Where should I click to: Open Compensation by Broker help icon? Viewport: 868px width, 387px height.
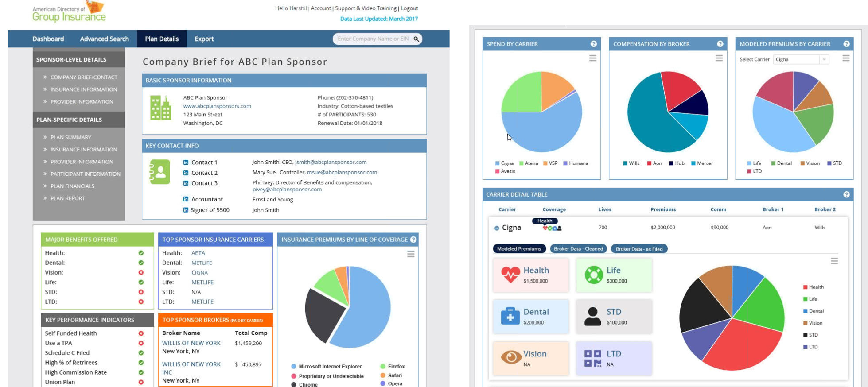[x=720, y=44]
